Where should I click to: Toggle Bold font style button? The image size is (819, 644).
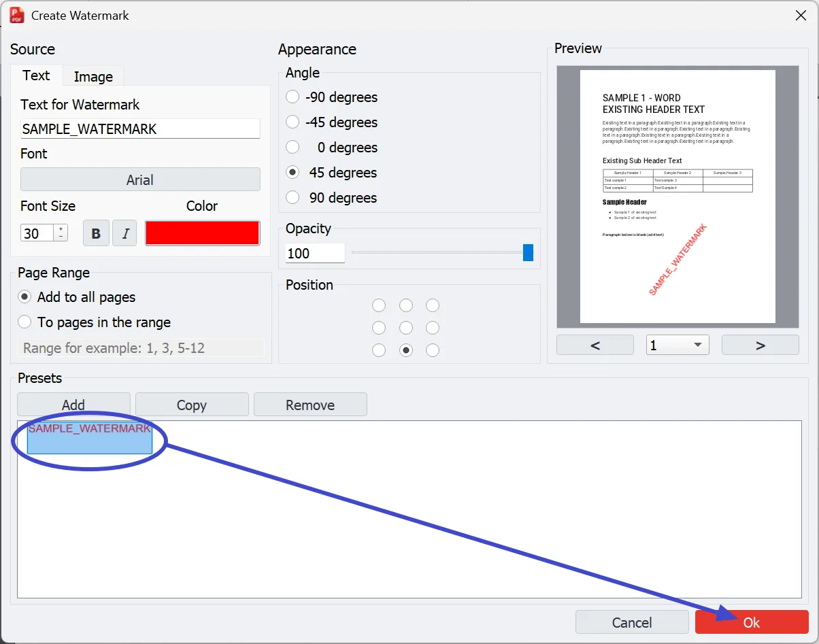click(x=96, y=233)
